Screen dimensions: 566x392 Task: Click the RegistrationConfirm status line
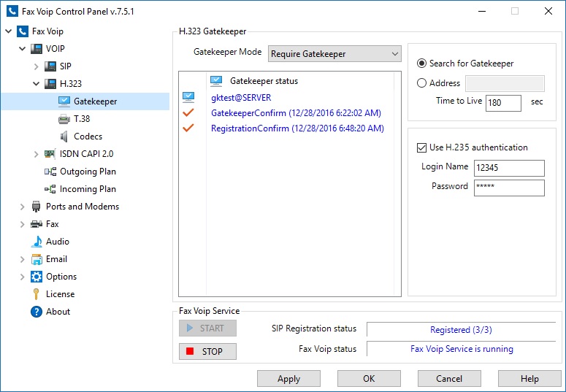[297, 128]
